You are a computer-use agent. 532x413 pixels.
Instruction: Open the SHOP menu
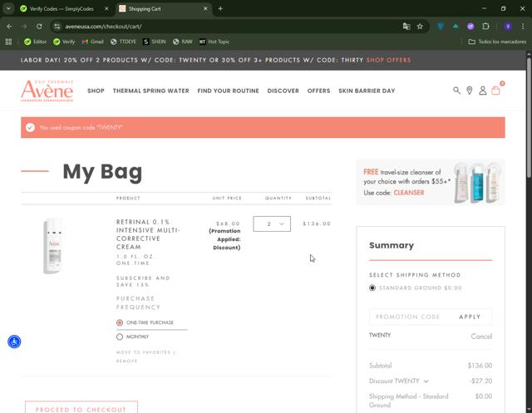pos(96,91)
